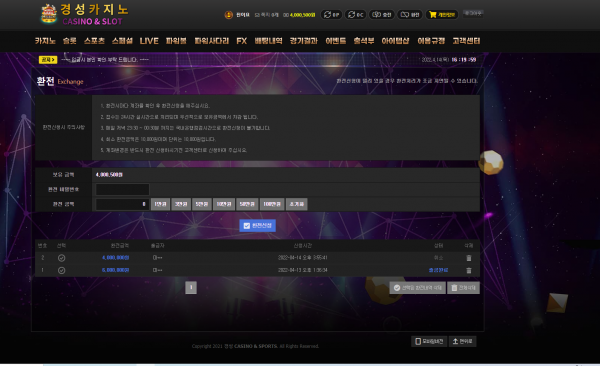Go to page 1 in the pagination
This screenshot has height=366, width=600.
(x=191, y=288)
